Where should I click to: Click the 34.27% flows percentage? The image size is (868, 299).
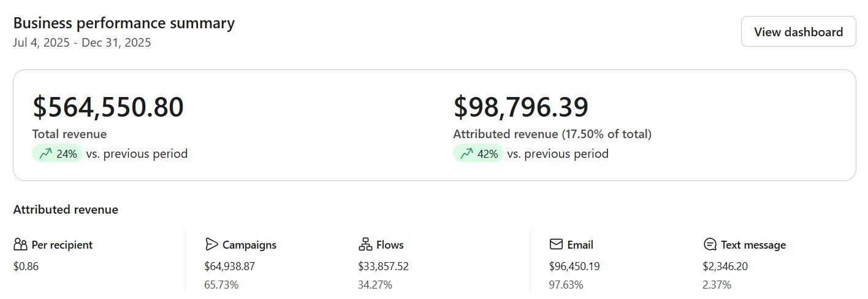(375, 285)
